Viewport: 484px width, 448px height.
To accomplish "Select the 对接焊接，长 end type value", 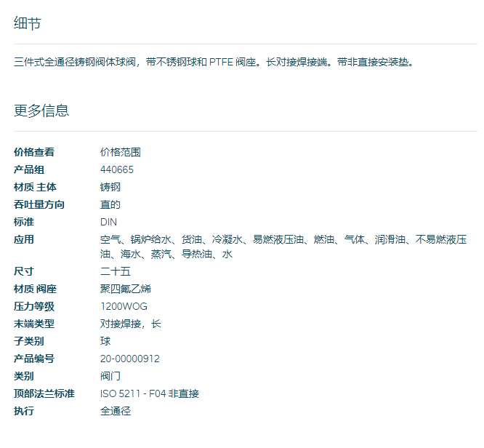I will coord(131,324).
